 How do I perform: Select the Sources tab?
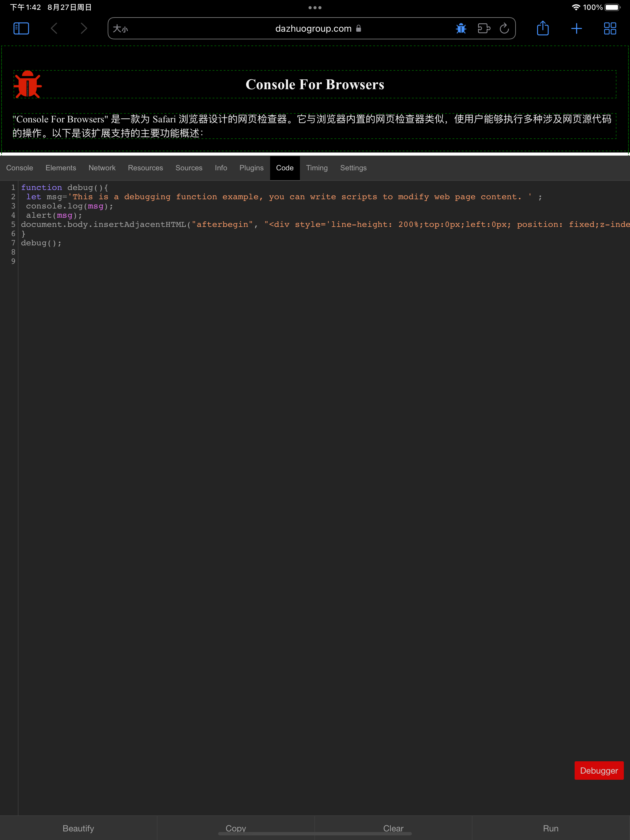click(189, 168)
